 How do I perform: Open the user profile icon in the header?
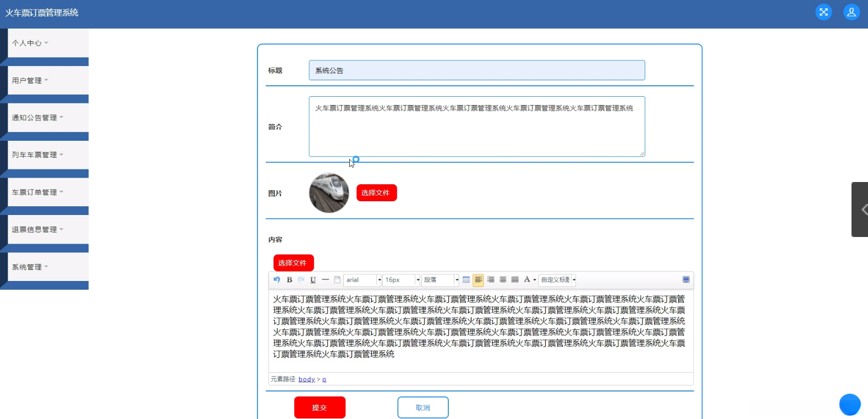coord(851,12)
